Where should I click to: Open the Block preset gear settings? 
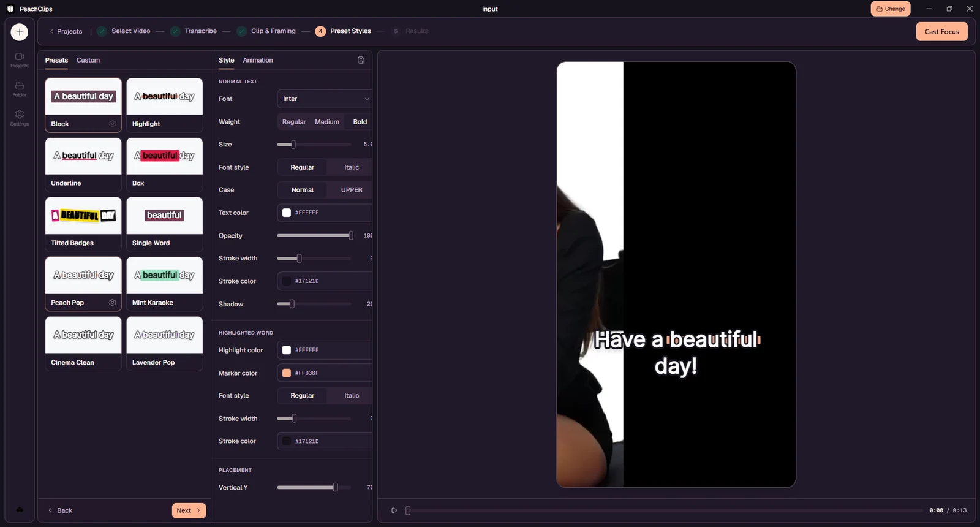(113, 124)
